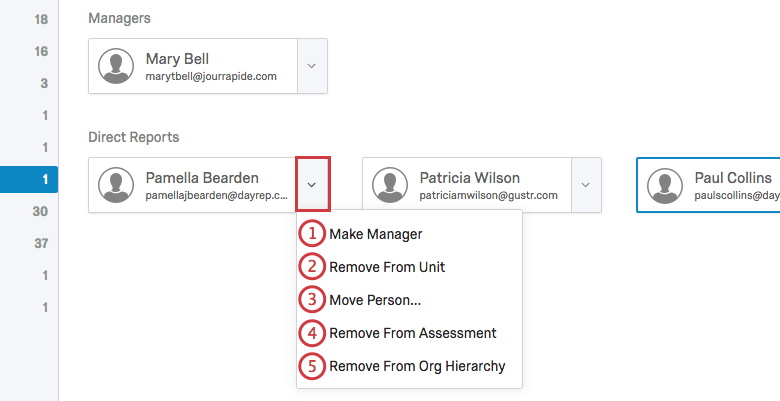Viewport: 780px width, 401px height.
Task: Click Mary Bell's avatar icon
Action: pyautogui.click(x=118, y=66)
